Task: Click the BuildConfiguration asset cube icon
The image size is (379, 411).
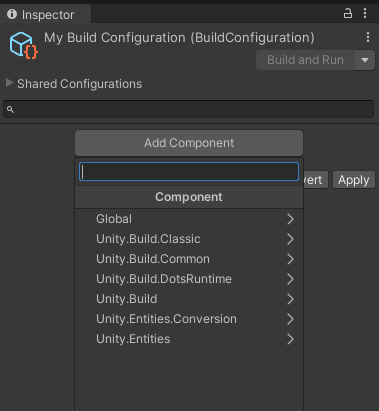Action: pos(23,46)
